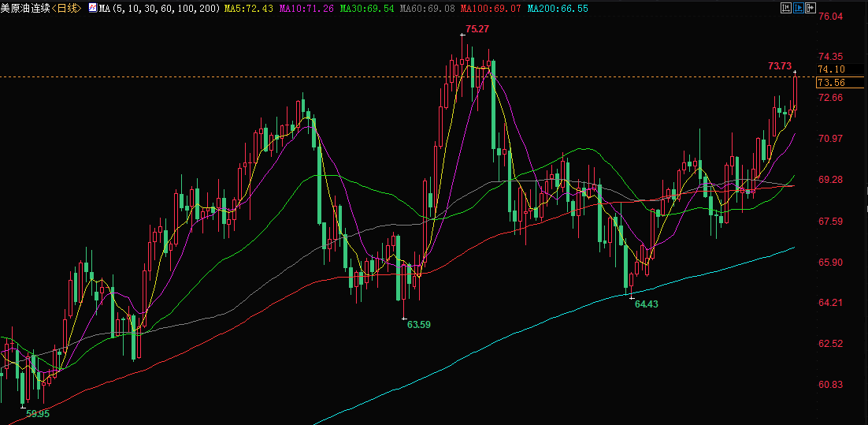Click the 美原油连续 contract title

click(25, 8)
